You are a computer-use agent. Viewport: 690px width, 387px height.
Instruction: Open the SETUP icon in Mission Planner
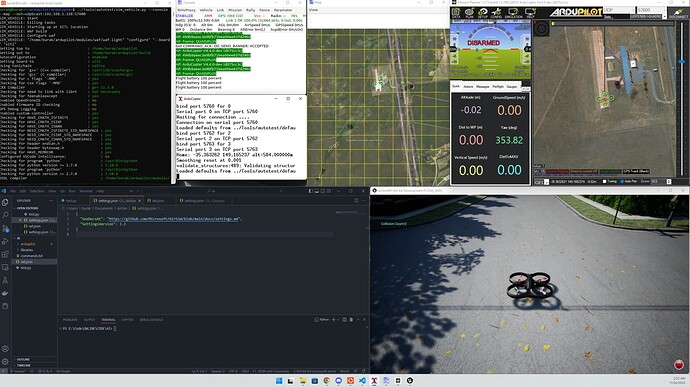tap(483, 13)
